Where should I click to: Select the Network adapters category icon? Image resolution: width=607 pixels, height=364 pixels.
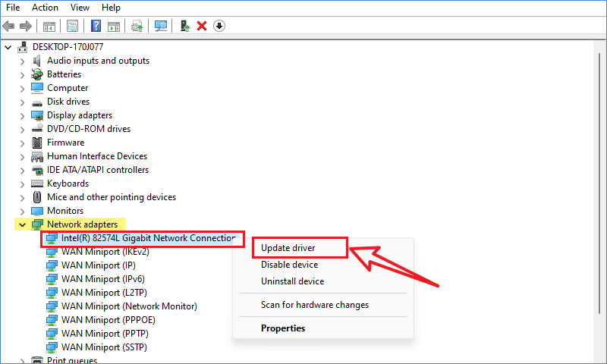click(x=37, y=224)
